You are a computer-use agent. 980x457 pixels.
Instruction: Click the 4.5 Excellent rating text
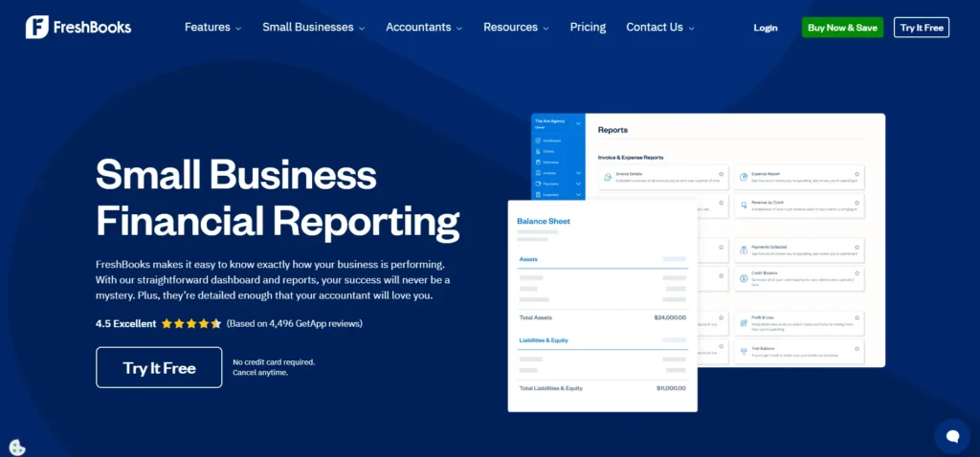point(125,323)
